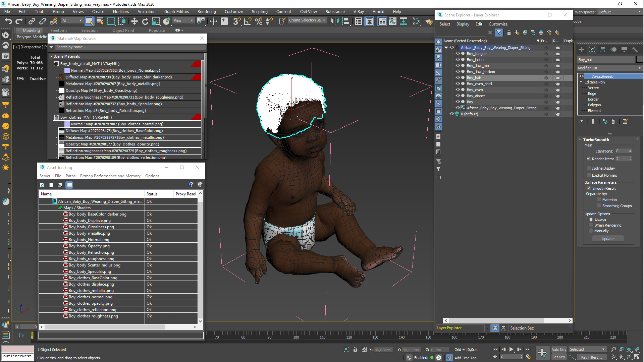644x362 pixels.
Task: Click the Key Filters button
Action: pyautogui.click(x=591, y=357)
